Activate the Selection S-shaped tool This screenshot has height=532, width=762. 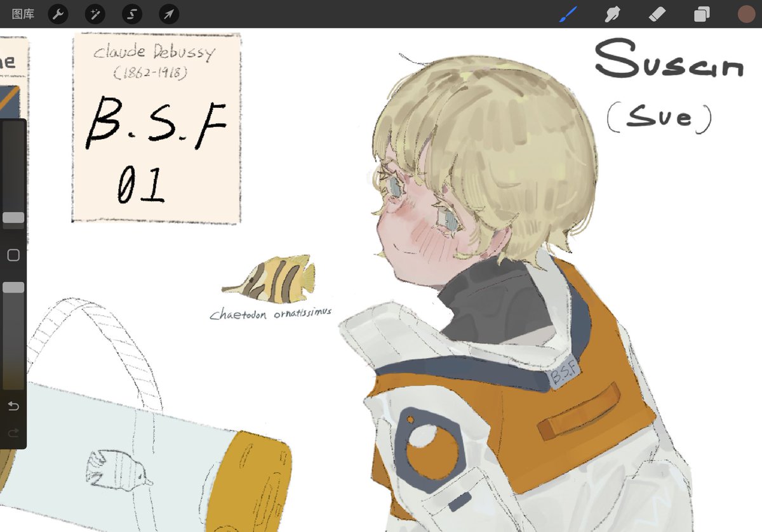click(x=132, y=14)
